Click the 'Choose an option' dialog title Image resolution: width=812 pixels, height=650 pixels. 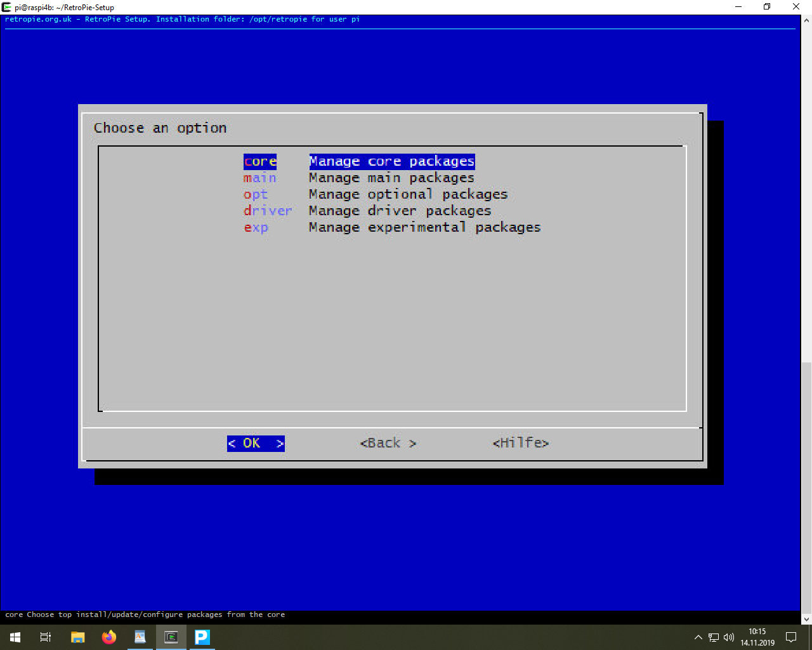tap(160, 128)
